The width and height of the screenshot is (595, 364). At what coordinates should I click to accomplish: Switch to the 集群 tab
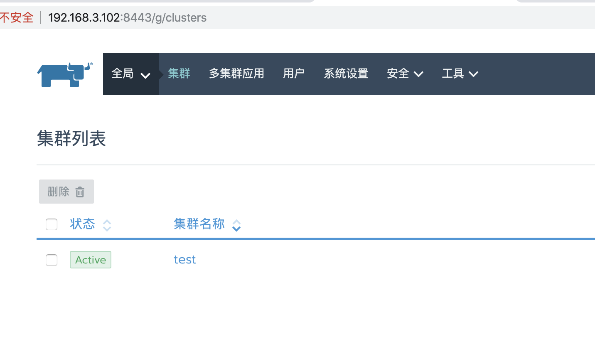pos(179,74)
